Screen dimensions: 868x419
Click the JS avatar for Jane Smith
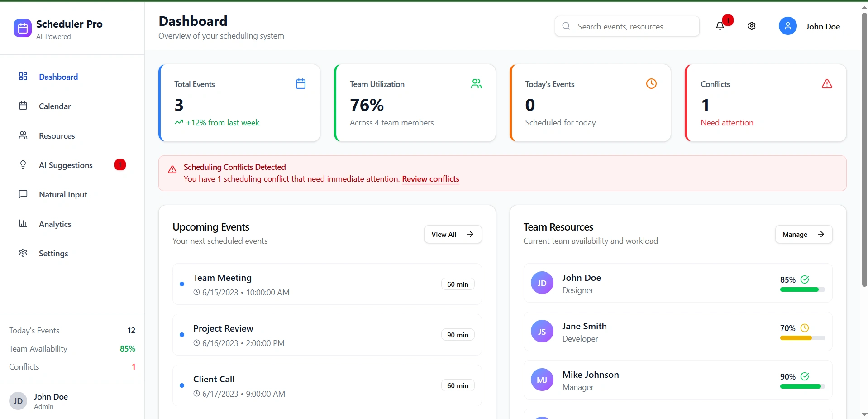[542, 332]
